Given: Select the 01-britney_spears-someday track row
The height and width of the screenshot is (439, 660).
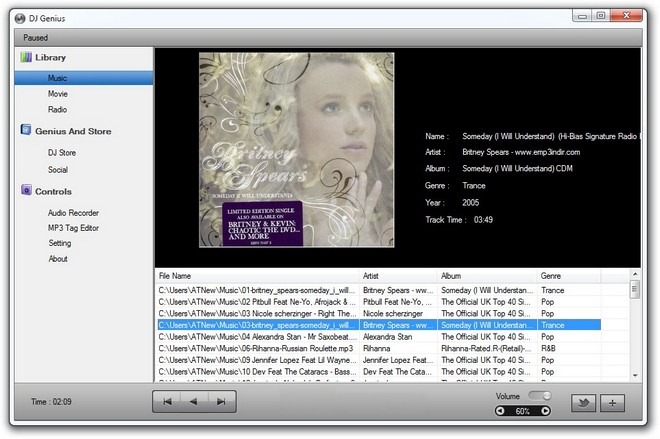Looking at the screenshot, I should pos(379,290).
